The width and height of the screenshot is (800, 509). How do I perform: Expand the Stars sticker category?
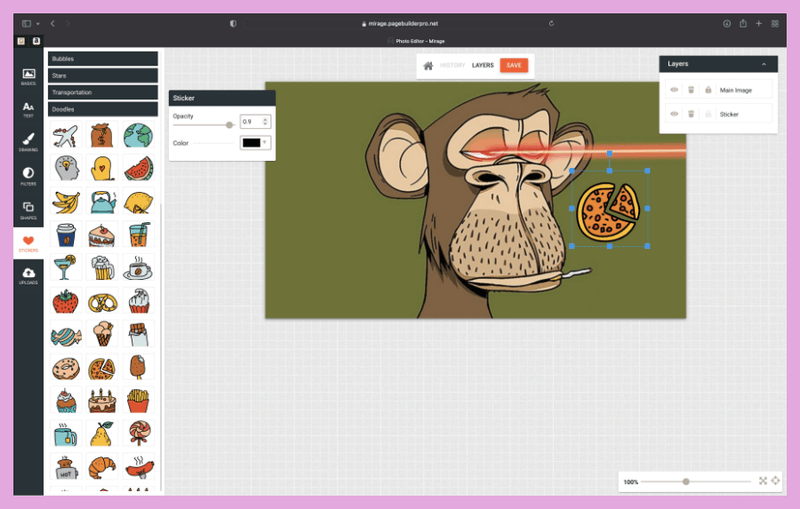pyautogui.click(x=103, y=75)
